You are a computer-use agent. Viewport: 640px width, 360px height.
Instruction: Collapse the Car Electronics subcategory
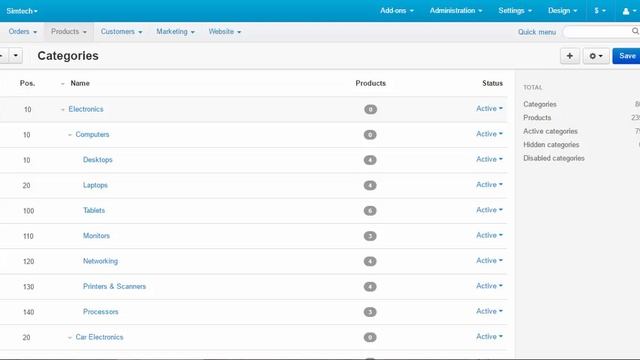[70, 338]
